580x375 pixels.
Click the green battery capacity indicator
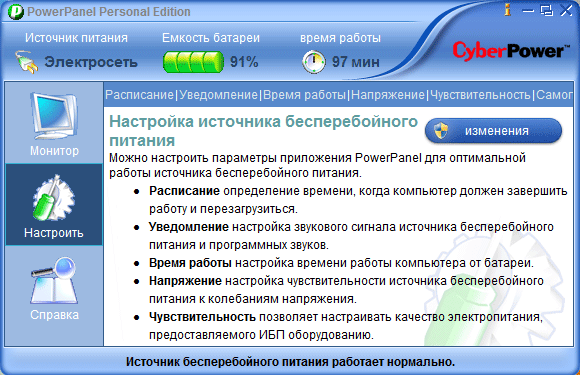(x=193, y=61)
